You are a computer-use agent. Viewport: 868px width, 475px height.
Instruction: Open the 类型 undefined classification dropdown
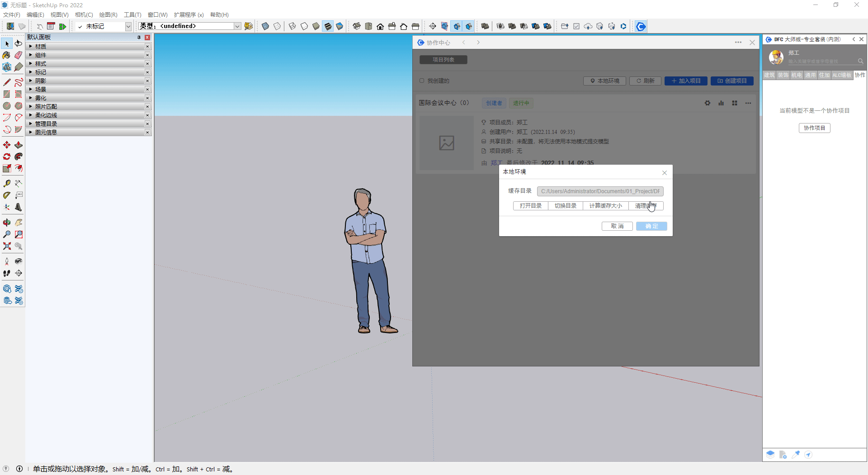pos(237,26)
